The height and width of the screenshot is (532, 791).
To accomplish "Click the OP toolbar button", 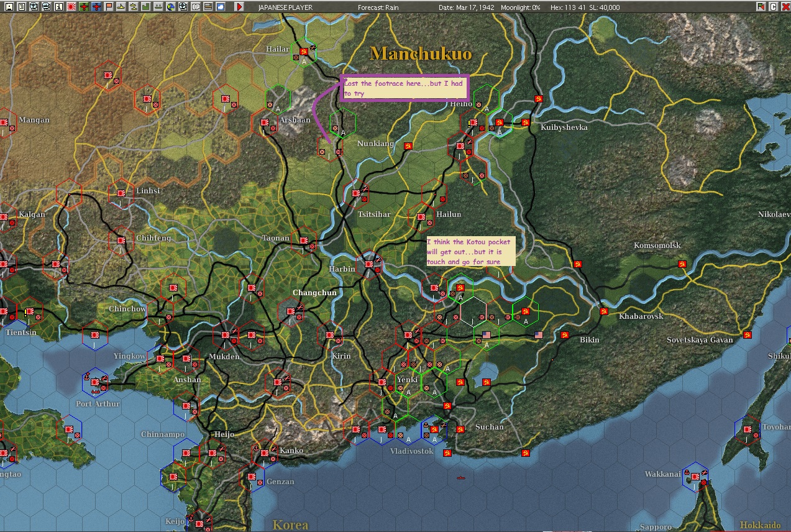I will [196, 7].
